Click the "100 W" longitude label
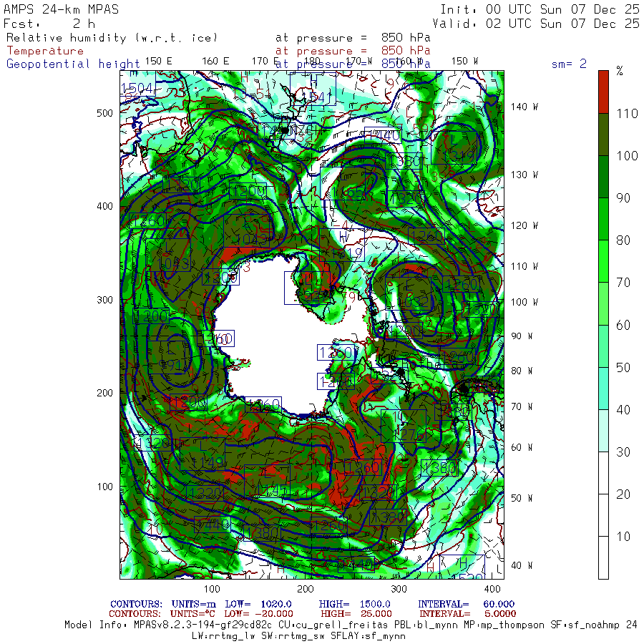Viewport: 644px width, 644px height. (x=525, y=302)
